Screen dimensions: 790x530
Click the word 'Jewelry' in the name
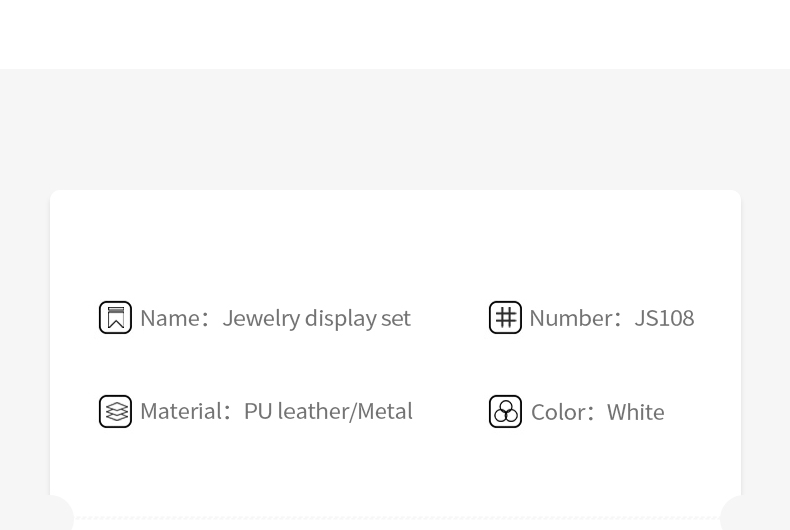(x=261, y=318)
